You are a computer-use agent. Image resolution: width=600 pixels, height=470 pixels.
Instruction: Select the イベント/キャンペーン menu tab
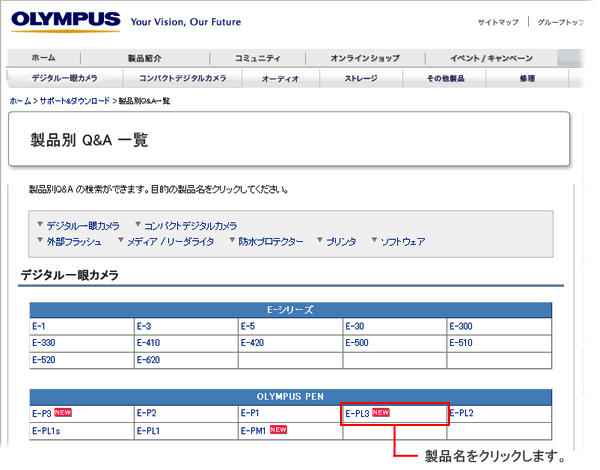[x=491, y=58]
